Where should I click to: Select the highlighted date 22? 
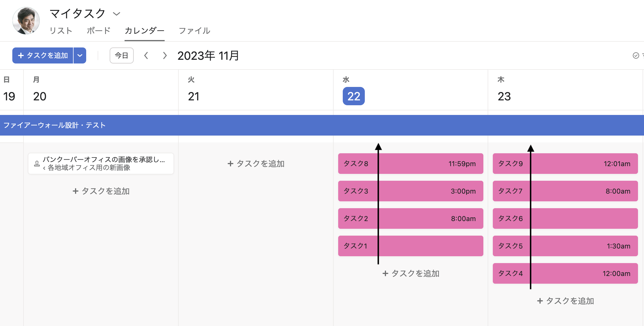(x=354, y=96)
